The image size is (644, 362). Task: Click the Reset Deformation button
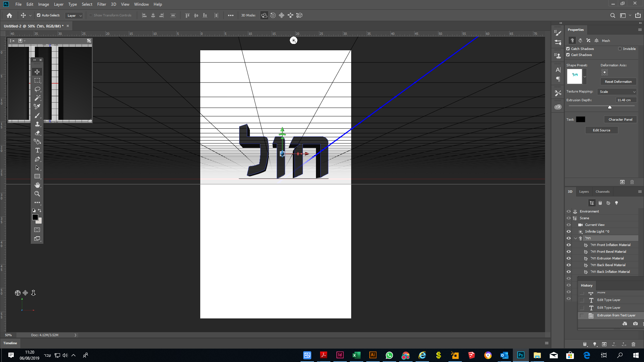coord(618,81)
